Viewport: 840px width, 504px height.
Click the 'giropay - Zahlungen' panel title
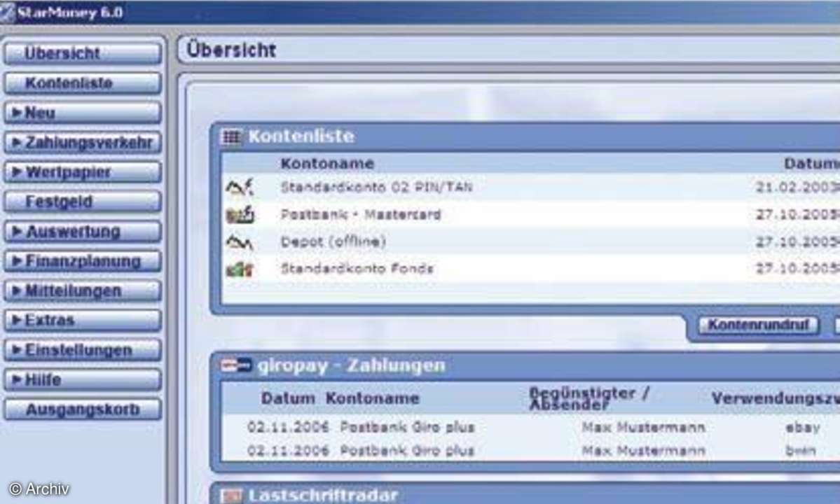(x=352, y=365)
